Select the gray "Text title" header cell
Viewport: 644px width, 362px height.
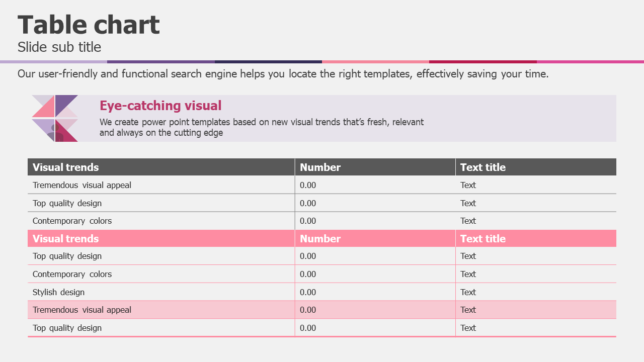coord(482,167)
